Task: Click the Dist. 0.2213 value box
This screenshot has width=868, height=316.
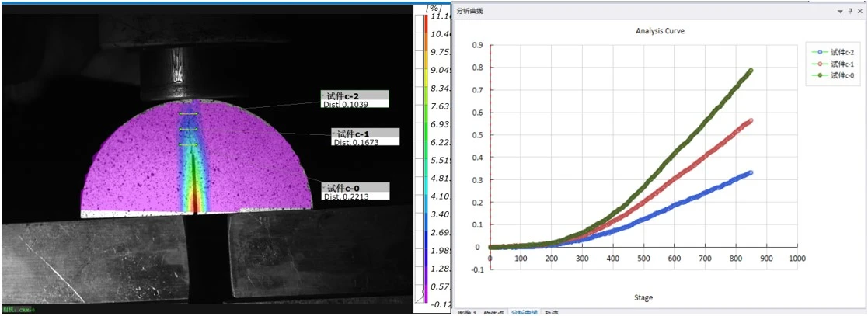Action: [x=355, y=196]
